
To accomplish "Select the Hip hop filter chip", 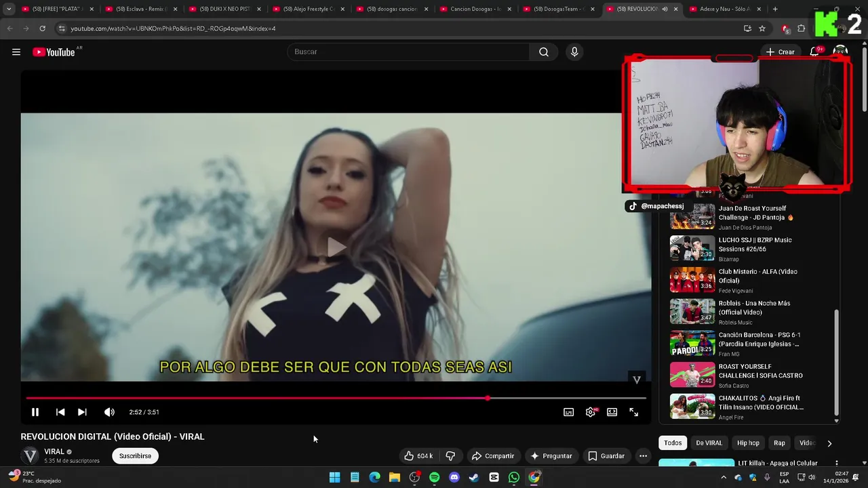I will click(x=748, y=443).
